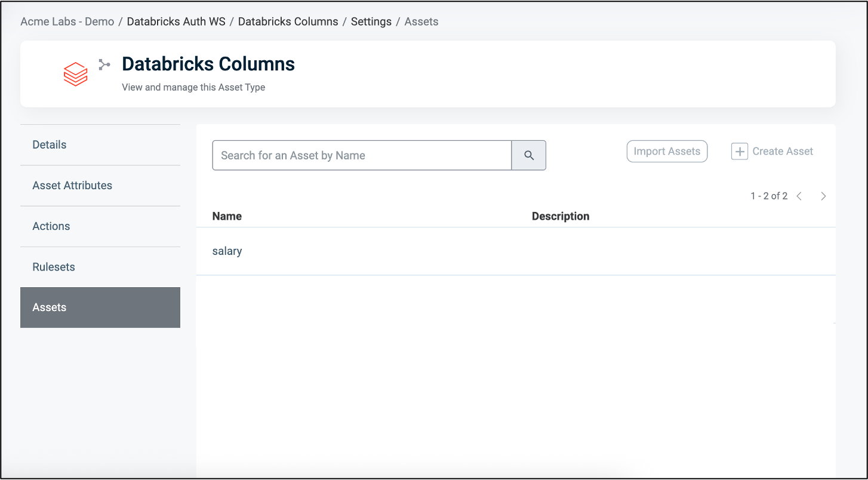This screenshot has height=480, width=868.
Task: Click the 1 - 2 of 2 pagination count
Action: [x=769, y=196]
